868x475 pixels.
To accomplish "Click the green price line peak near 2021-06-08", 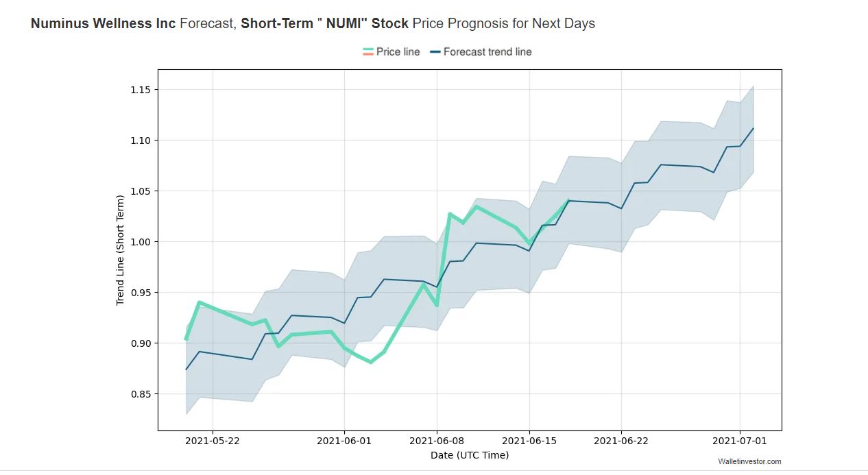I will point(450,214).
